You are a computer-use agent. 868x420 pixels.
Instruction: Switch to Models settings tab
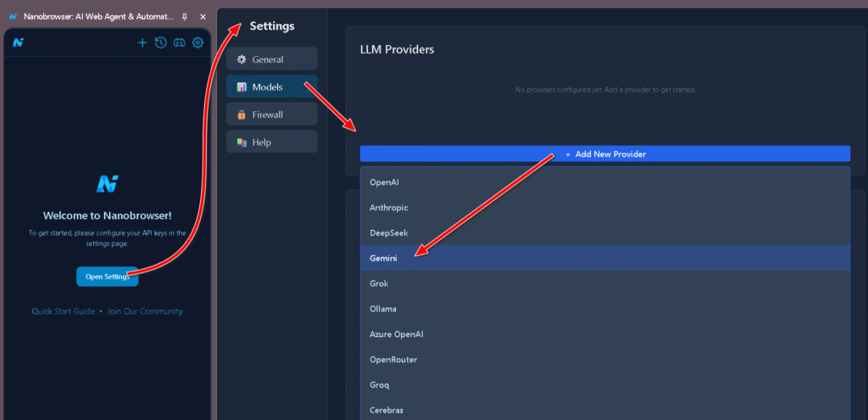(272, 87)
